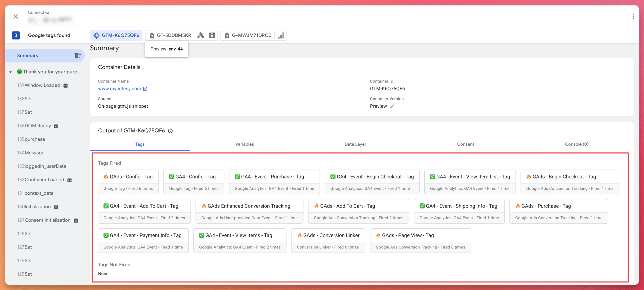Open GA4 - Event - Add To Cart - Tag card

pos(144,211)
